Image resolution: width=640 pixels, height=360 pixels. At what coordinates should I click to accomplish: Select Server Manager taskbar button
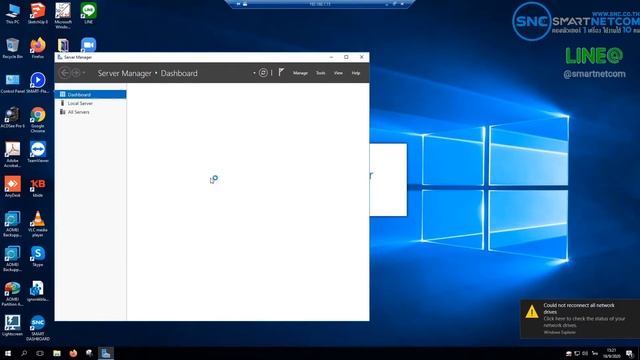[x=106, y=353]
